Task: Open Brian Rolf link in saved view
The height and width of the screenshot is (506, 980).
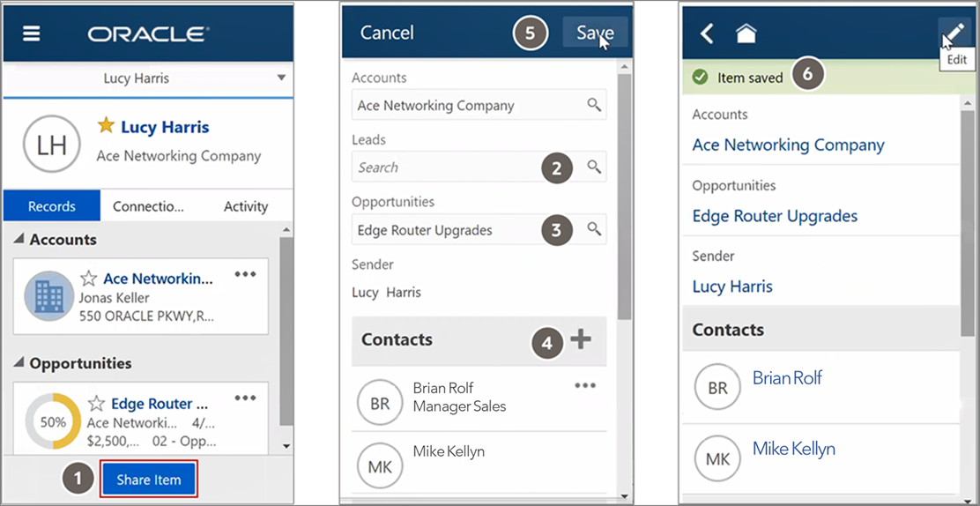Action: [788, 378]
